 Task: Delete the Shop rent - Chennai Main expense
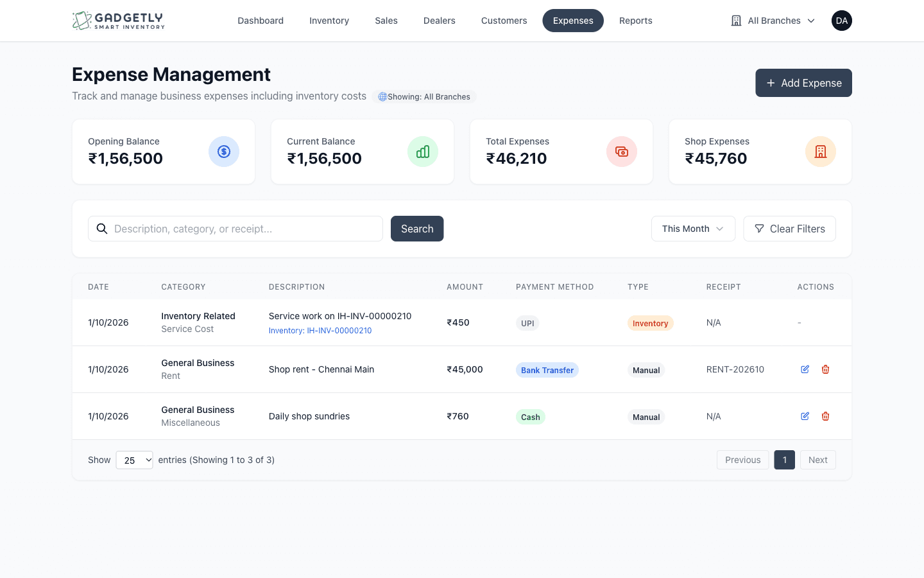point(826,369)
